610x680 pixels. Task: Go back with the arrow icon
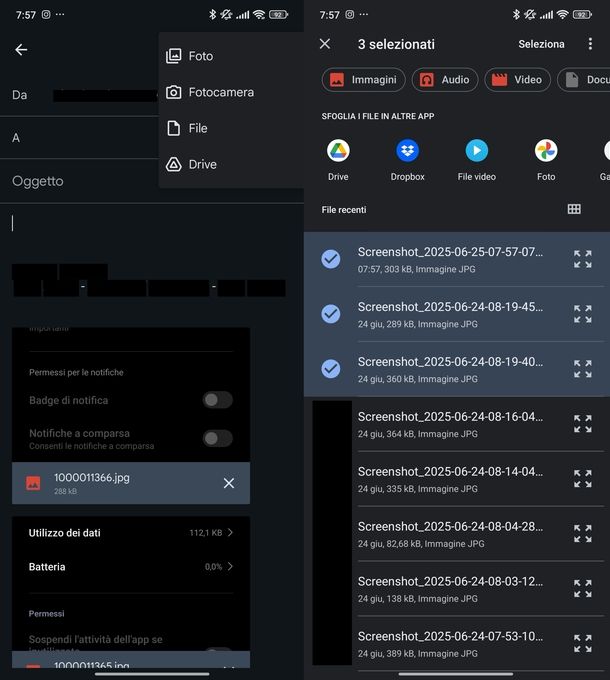pos(21,50)
